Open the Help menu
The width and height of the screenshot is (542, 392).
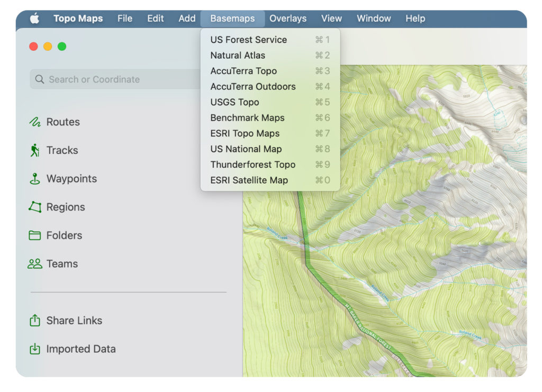(x=415, y=19)
